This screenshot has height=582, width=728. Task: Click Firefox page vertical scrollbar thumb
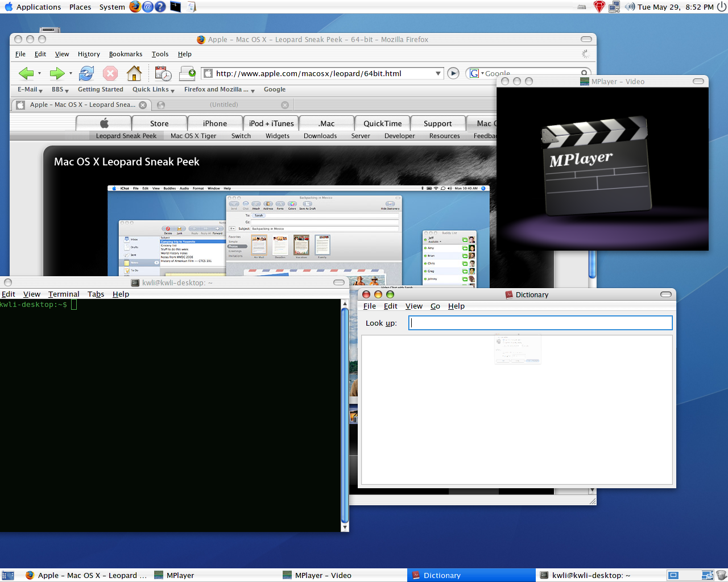coord(592,264)
